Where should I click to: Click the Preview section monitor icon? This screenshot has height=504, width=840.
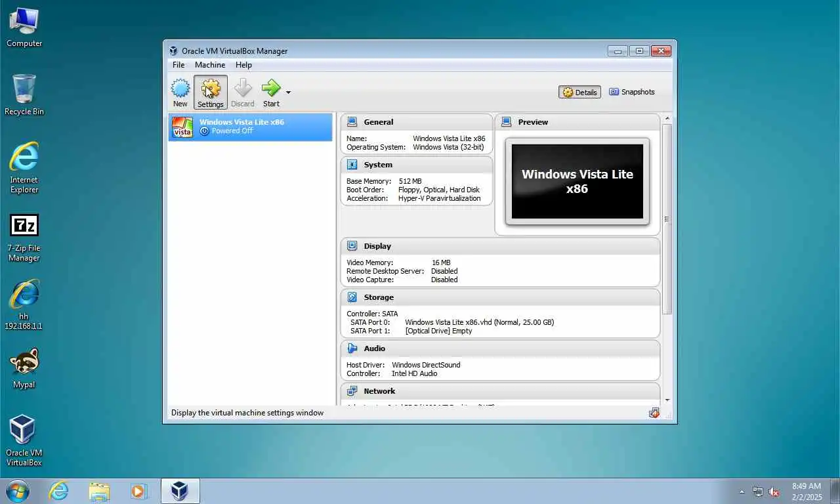(506, 121)
